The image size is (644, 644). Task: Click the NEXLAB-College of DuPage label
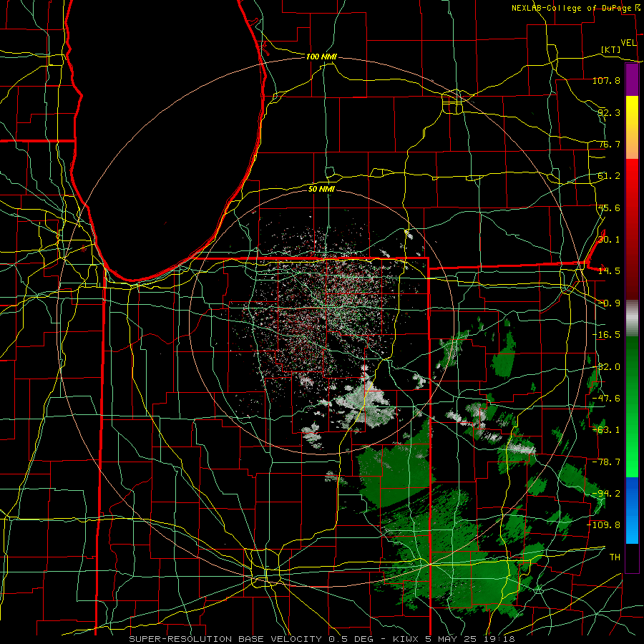[x=572, y=8]
